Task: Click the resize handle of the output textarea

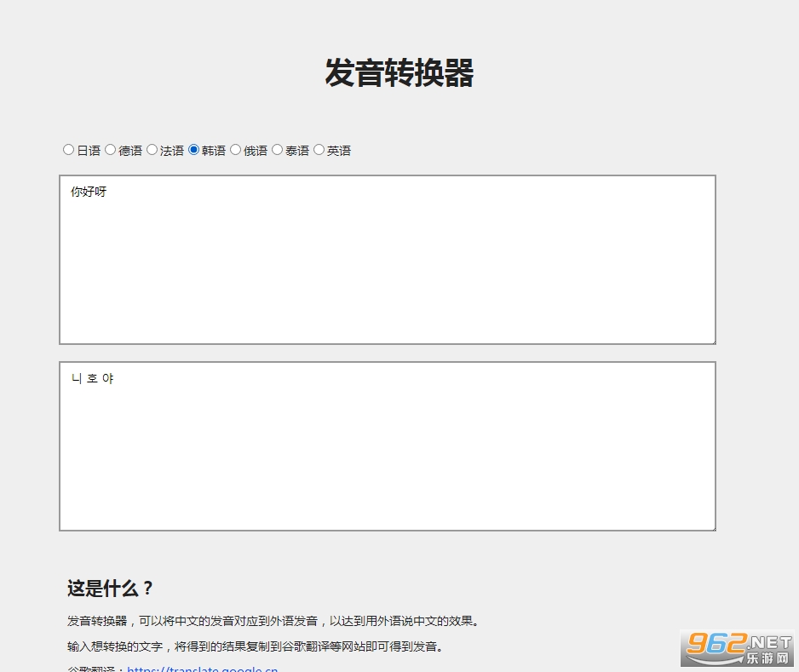Action: click(711, 526)
